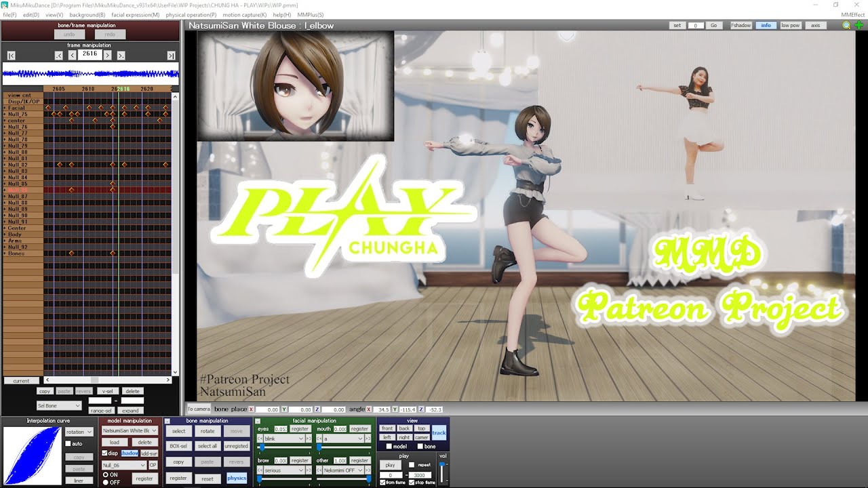Screen dimensions: 868x488
Task: Open the Sel Bone dropdown
Action: [x=59, y=405]
